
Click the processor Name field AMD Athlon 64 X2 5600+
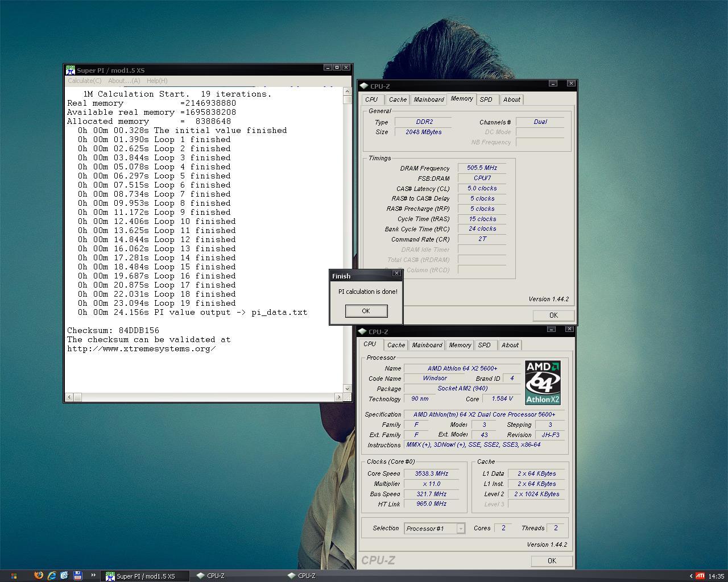(462, 369)
